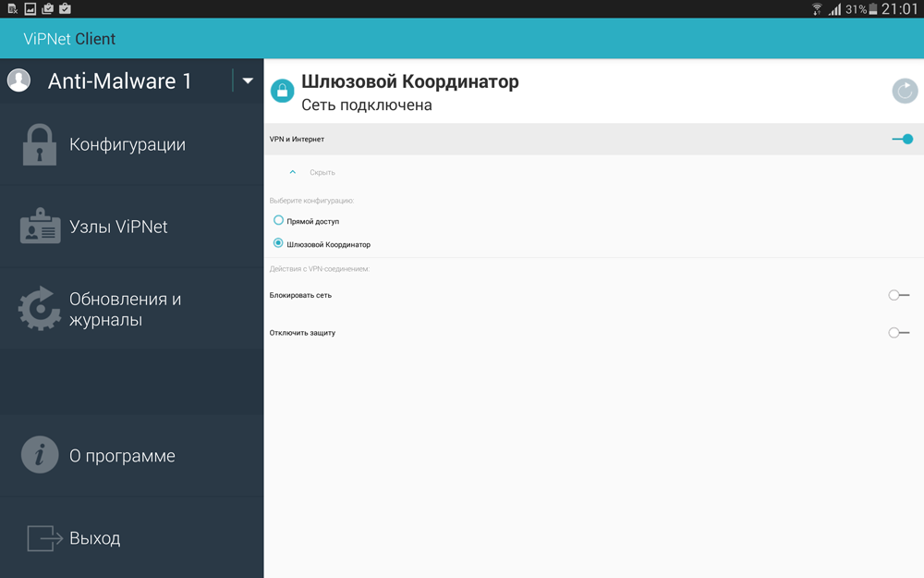This screenshot has height=578, width=924.
Task: Open Узлы ViPNet section
Action: pos(132,228)
